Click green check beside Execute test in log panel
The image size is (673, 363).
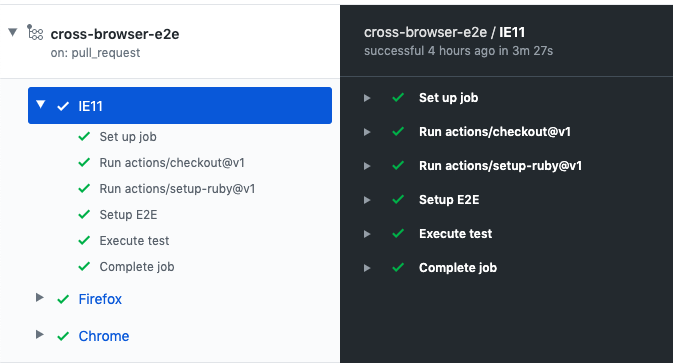pyautogui.click(x=398, y=233)
